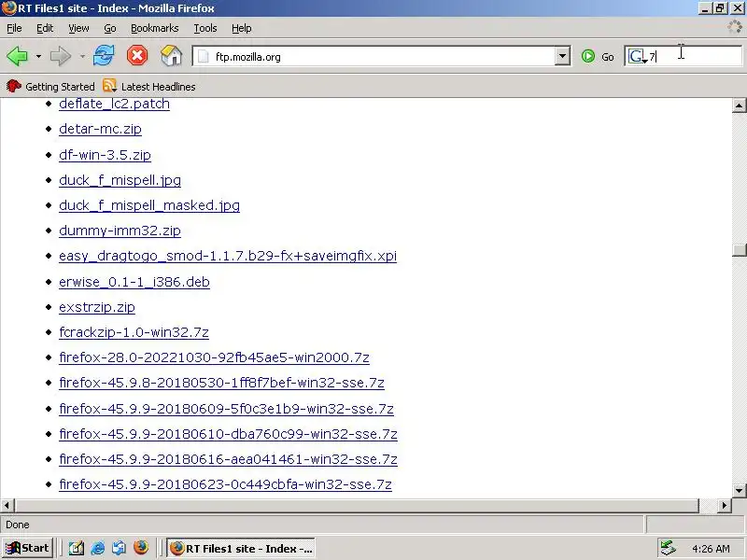Click the vertical scrollbar up arrow

pyautogui.click(x=739, y=105)
